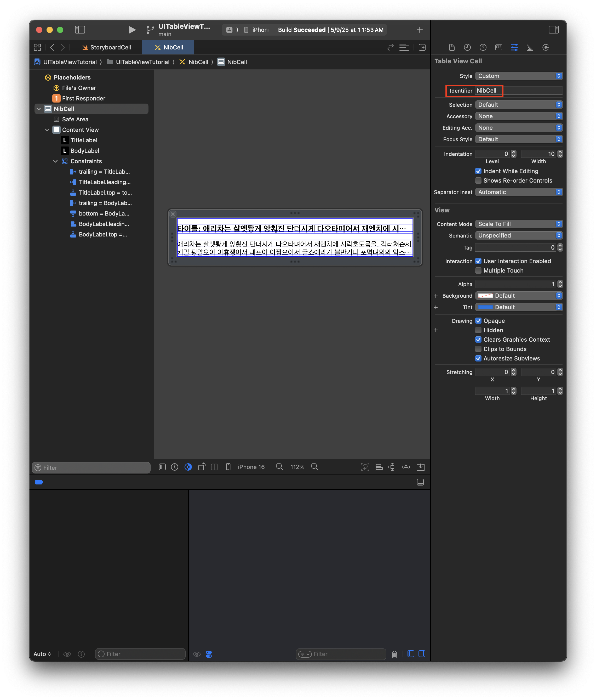Click the Embed In icon
This screenshot has height=700, width=596.
[420, 467]
